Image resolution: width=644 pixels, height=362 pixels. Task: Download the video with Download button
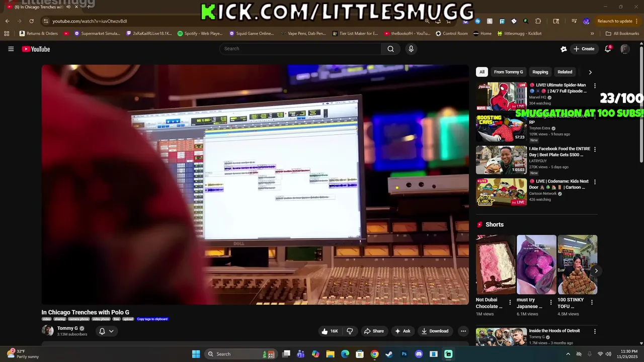click(x=435, y=331)
